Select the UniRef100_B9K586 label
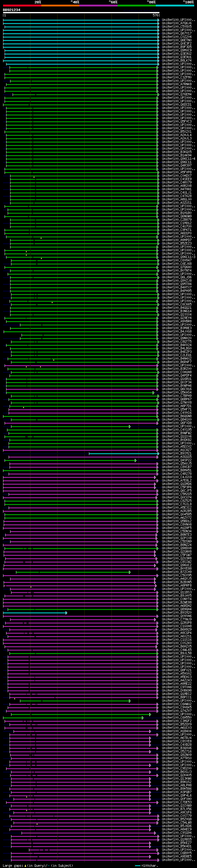197x868 pixels. (177, 789)
